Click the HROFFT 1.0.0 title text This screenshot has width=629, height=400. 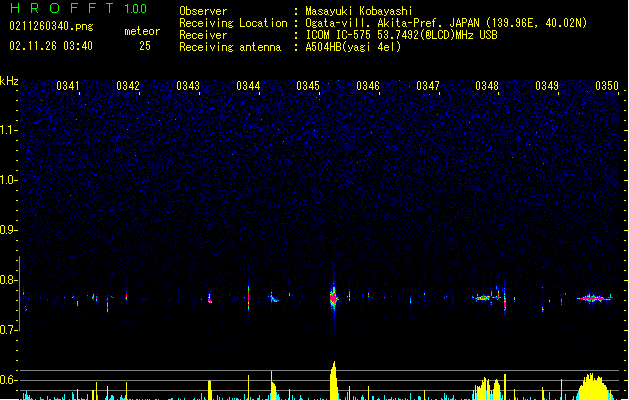(79, 8)
